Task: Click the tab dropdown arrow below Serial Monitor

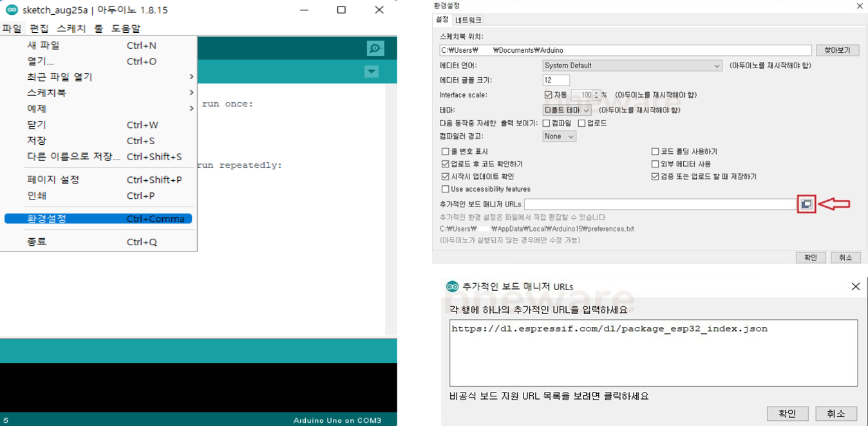Action: (372, 71)
